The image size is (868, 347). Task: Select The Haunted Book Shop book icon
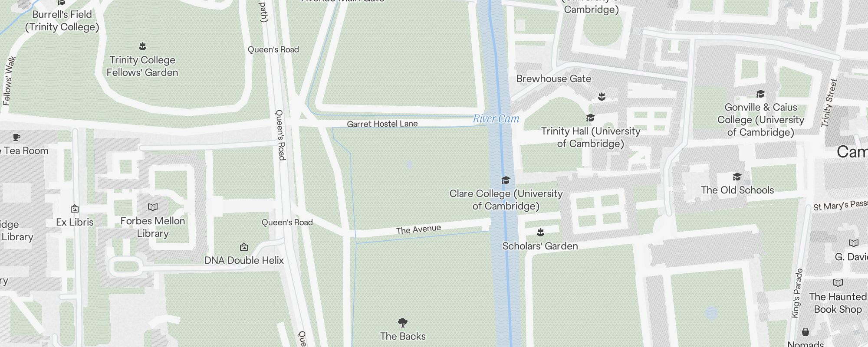pos(838,283)
